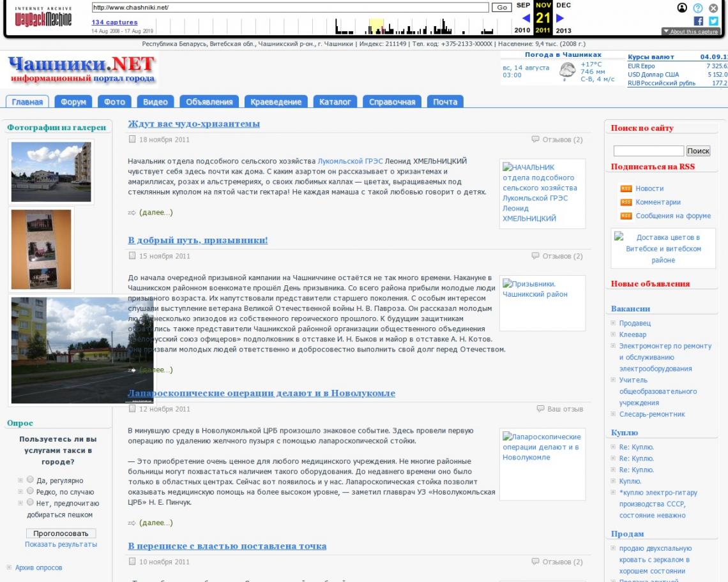Click Отзывов (2) for chrysanthemum article
Screen dimensions: 728x582
click(562, 139)
